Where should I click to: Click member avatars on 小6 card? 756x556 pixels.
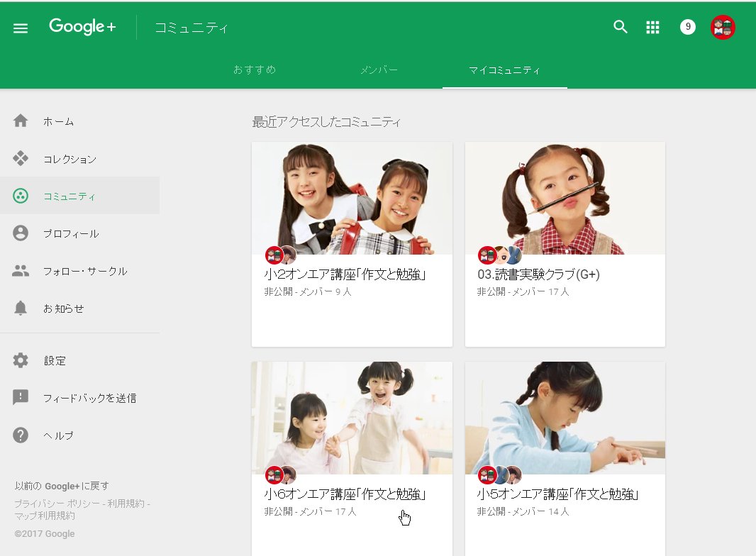pos(281,475)
